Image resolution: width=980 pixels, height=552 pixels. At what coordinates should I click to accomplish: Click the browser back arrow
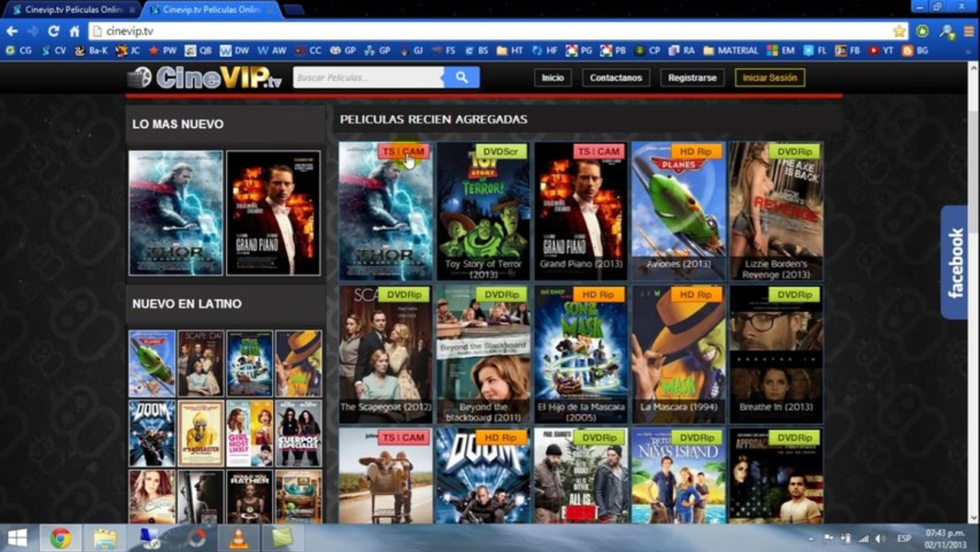[12, 31]
